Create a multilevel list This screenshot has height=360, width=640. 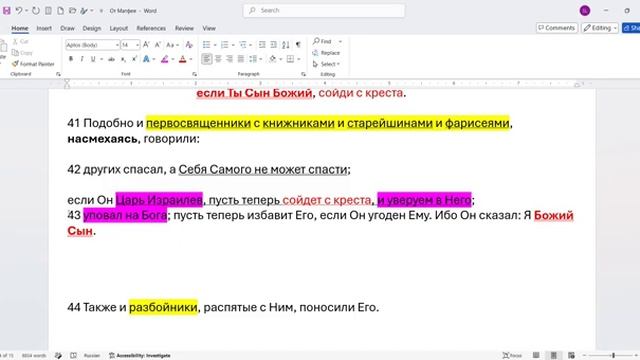[x=243, y=44]
